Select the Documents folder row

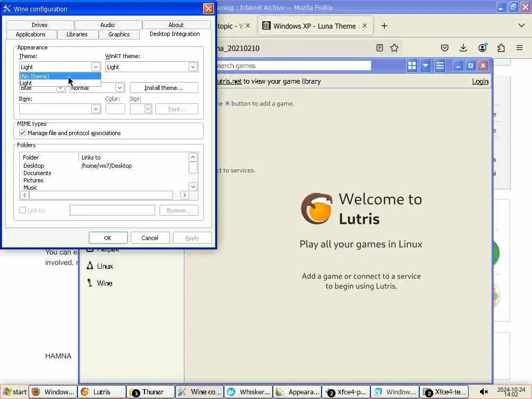point(104,173)
